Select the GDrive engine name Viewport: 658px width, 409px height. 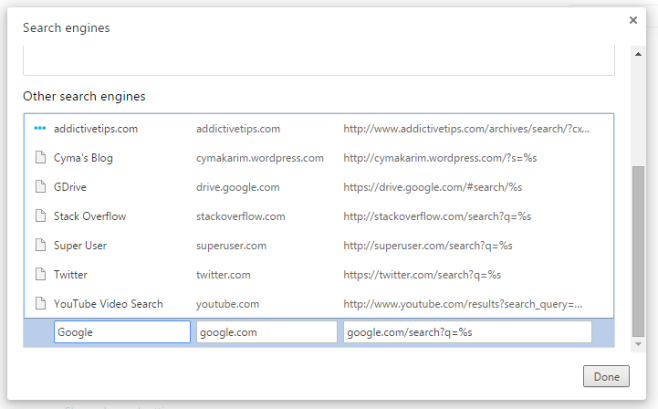pos(70,187)
